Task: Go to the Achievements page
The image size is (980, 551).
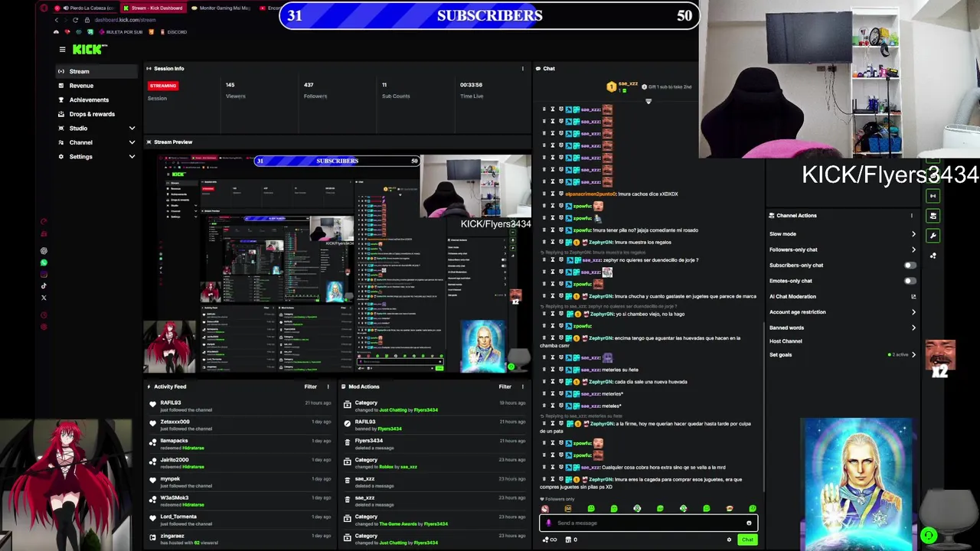Action: (x=96, y=99)
